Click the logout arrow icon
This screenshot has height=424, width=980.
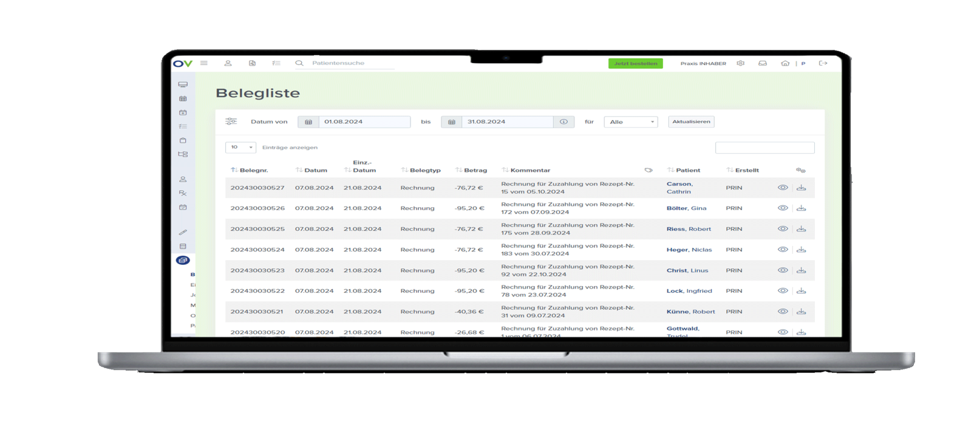[x=823, y=63]
